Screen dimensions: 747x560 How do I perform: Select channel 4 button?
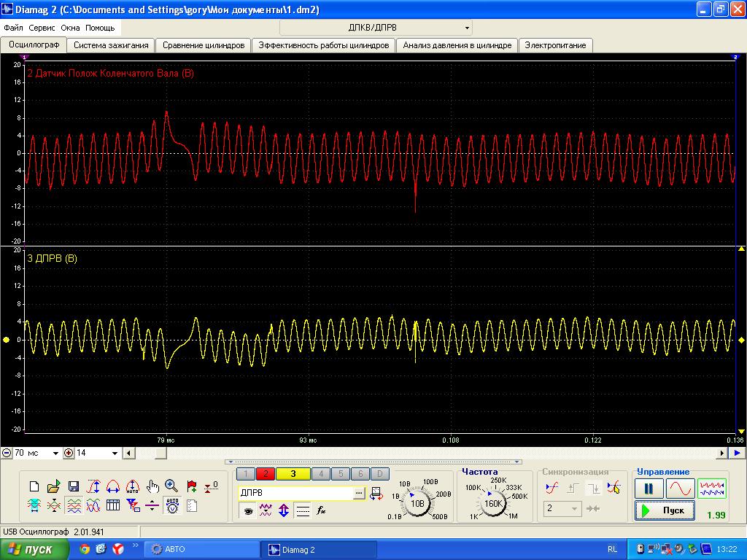click(x=321, y=474)
